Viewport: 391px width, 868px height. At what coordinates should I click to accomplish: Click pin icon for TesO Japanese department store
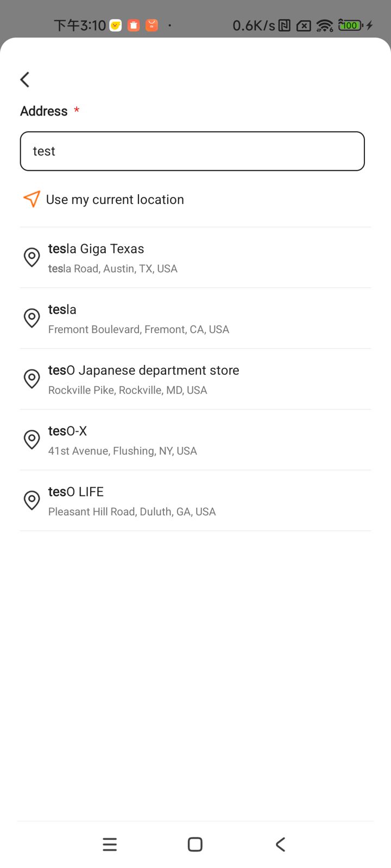[32, 379]
